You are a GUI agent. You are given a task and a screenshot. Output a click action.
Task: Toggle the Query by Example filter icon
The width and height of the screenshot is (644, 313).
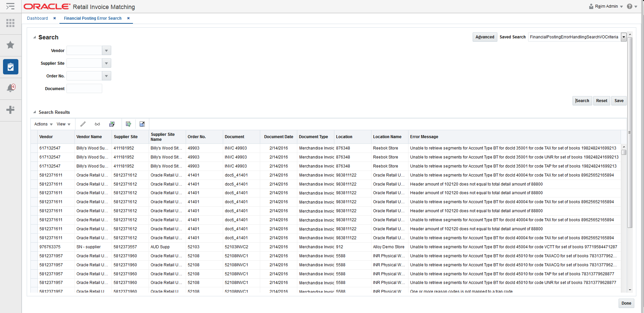(128, 124)
